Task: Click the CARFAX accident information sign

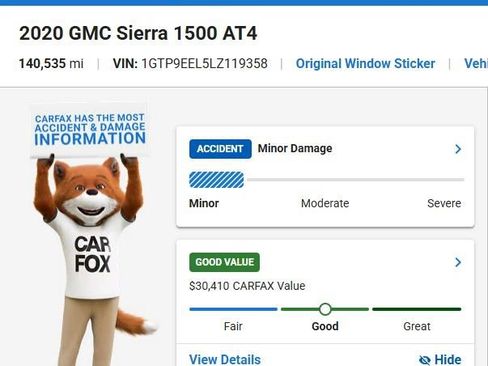Action: point(90,130)
